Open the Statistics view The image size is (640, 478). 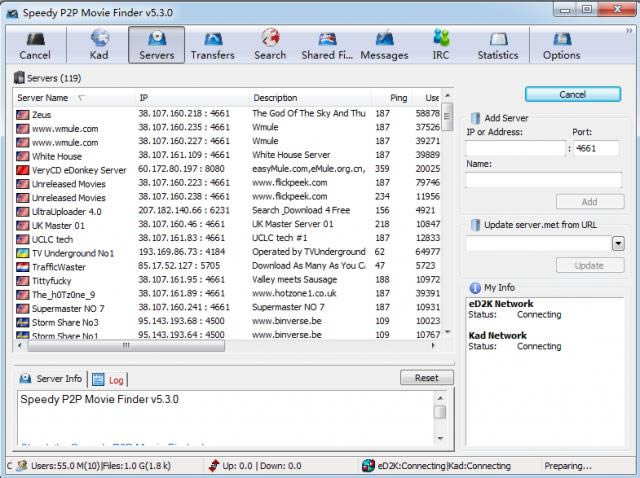pyautogui.click(x=498, y=45)
